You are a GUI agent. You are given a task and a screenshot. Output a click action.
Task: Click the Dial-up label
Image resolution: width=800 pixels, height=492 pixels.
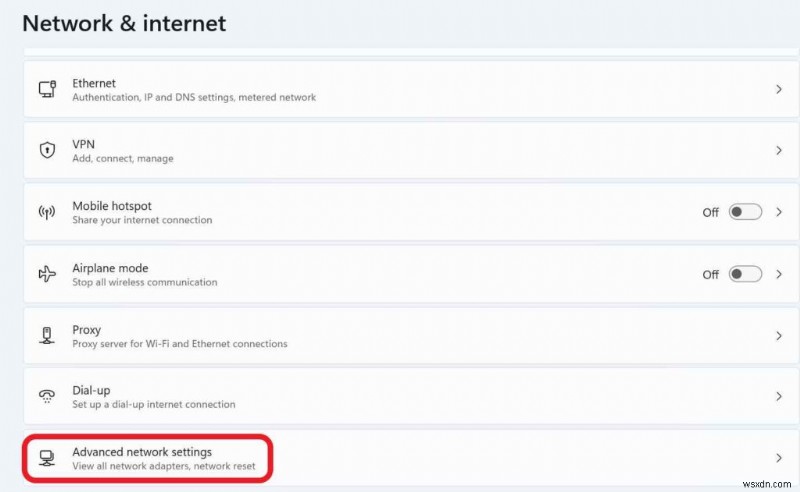click(x=92, y=390)
